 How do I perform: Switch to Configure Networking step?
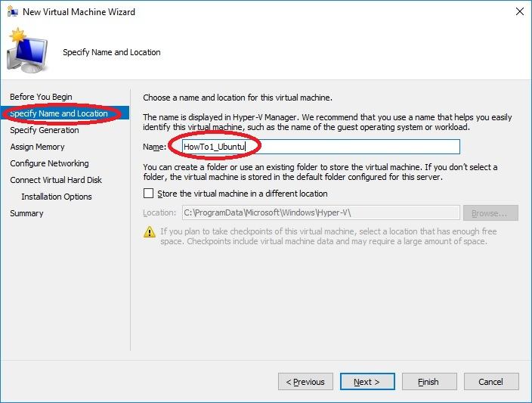49,163
